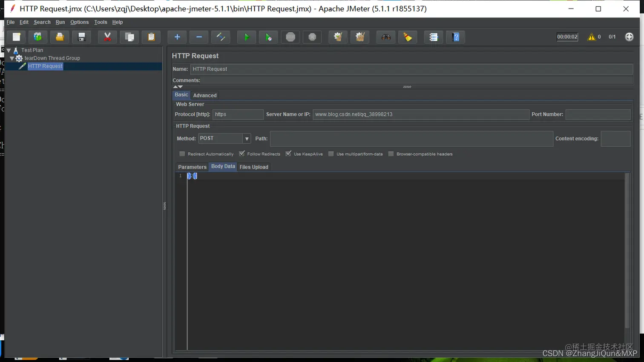
Task: Click the Stop test icon
Action: click(290, 37)
